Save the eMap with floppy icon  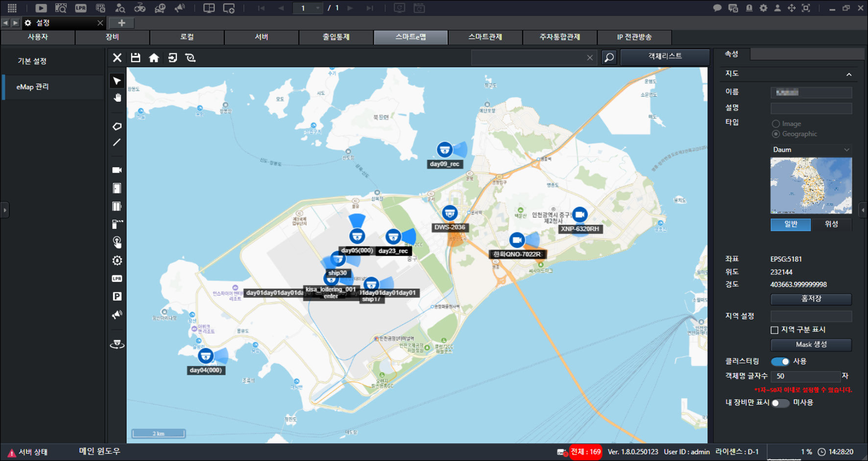pyautogui.click(x=136, y=58)
